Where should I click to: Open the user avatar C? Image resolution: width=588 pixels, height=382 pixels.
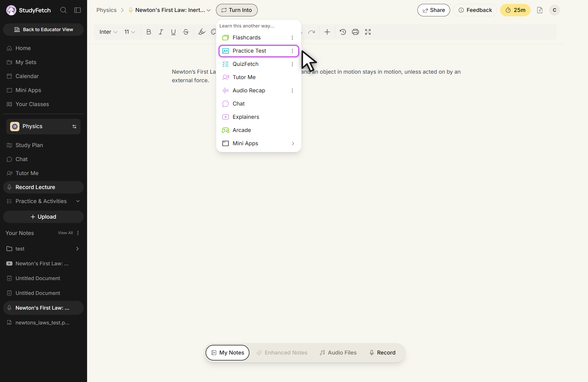pos(555,10)
